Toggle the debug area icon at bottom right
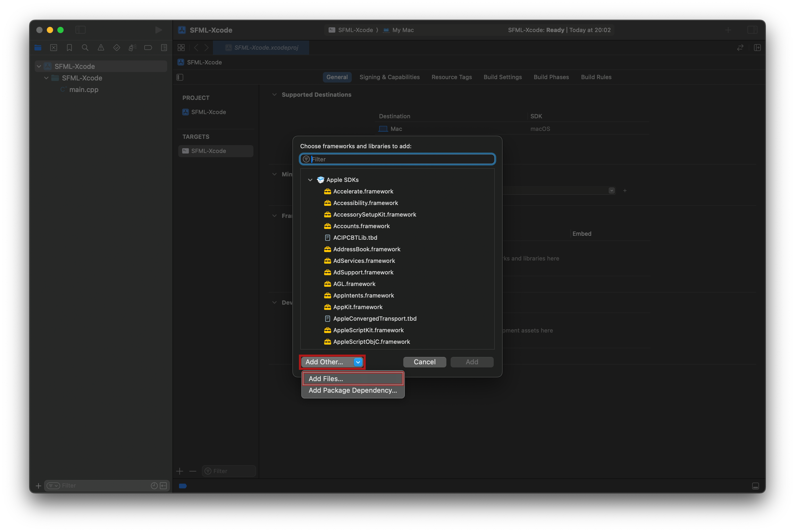 click(755, 486)
